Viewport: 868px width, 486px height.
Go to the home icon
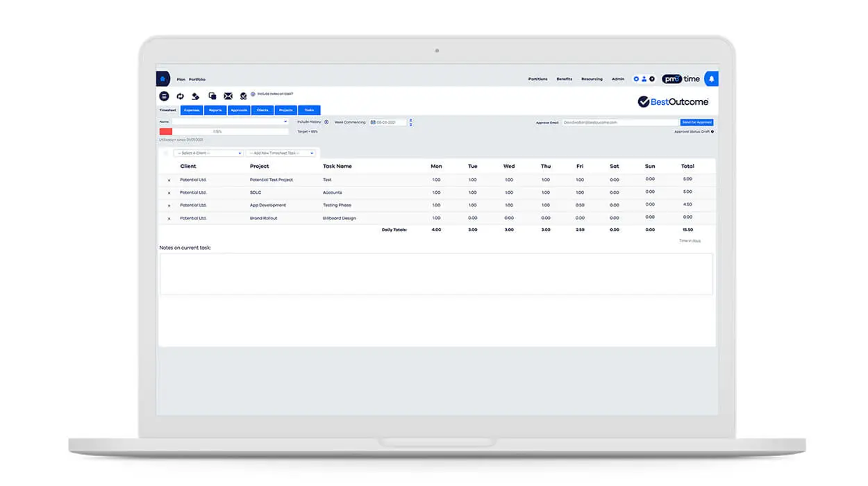tap(162, 79)
